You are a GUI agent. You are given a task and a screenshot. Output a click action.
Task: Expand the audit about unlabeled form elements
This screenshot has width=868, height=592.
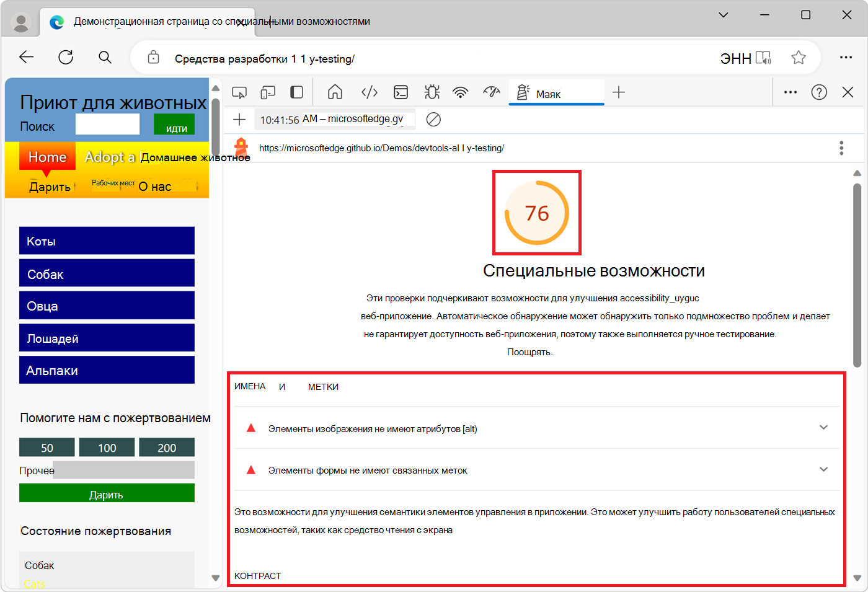[x=824, y=469]
